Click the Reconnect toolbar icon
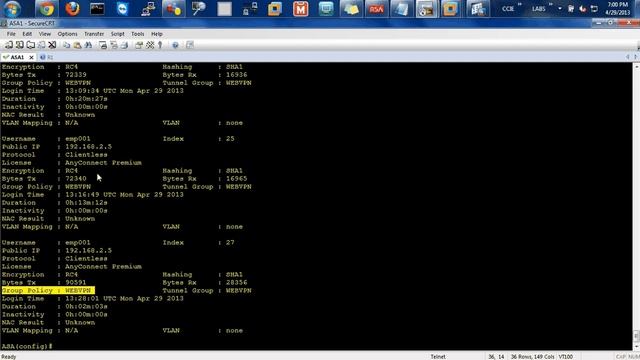The height and width of the screenshot is (360, 640). tap(41, 45)
